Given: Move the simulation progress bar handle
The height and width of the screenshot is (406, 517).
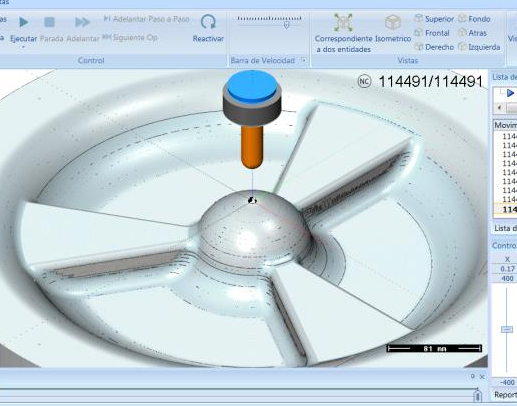Looking at the screenshot, I should pos(477,395).
